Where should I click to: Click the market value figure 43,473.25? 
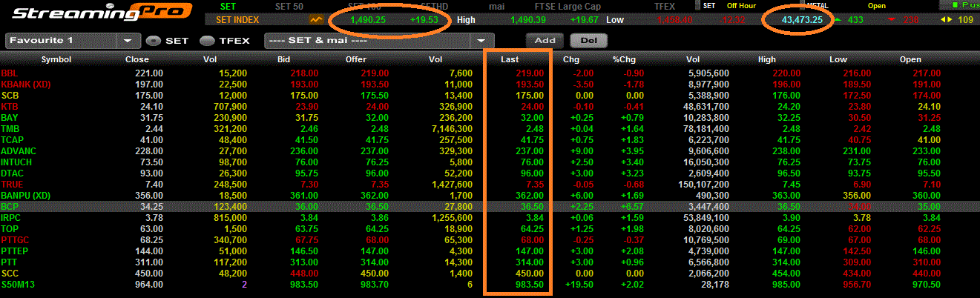point(802,20)
